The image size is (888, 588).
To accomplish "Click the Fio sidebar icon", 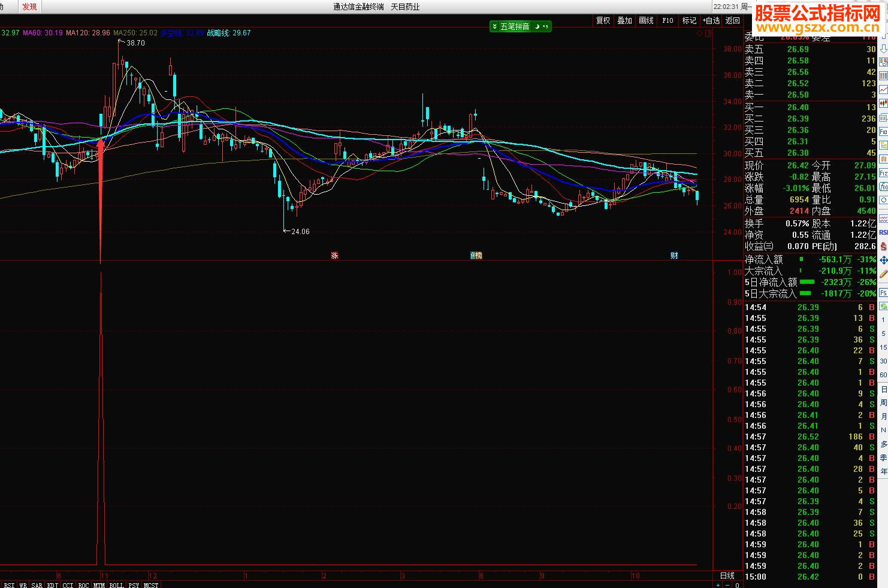I will coord(883,132).
